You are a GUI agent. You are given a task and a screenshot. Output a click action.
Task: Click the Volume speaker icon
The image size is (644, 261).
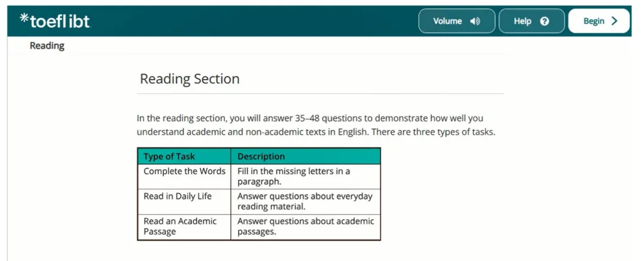[x=475, y=22]
